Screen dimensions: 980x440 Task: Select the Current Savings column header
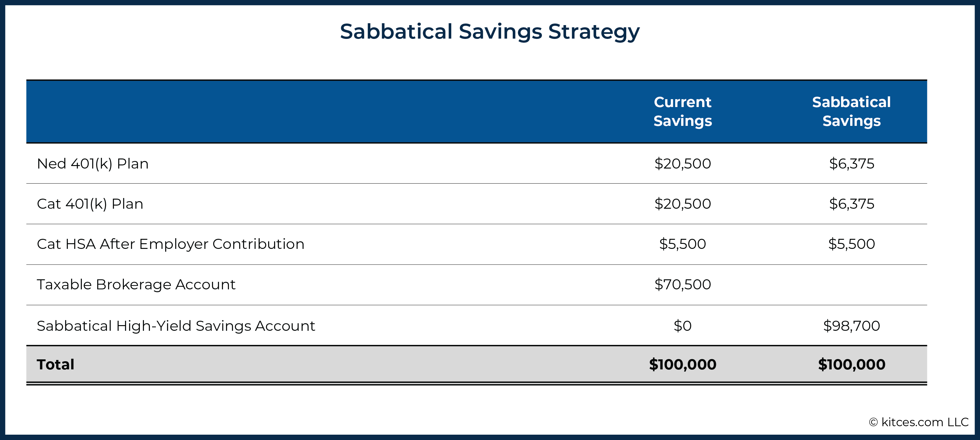click(x=682, y=111)
